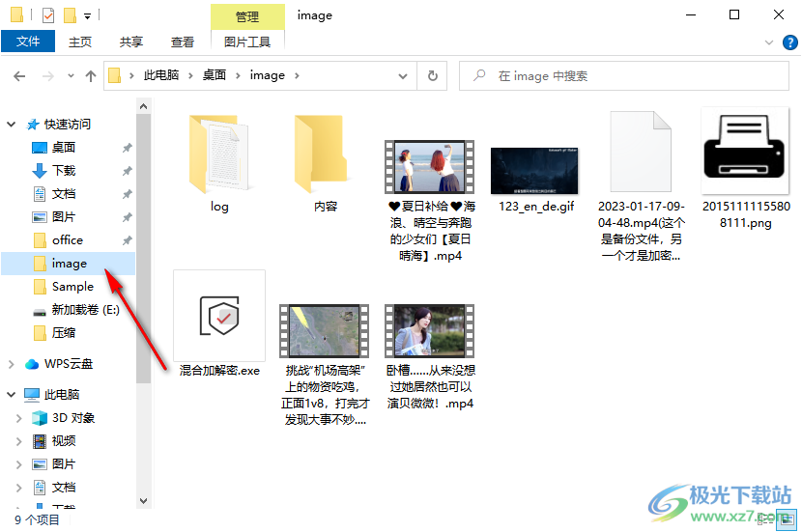Viewport: 802px width, 532px height.
Task: Click 此电脑 in the address breadcrumb
Action: point(161,75)
